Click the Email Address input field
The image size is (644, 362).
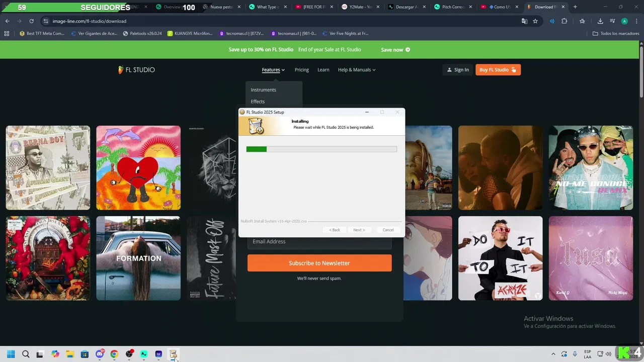(319, 242)
